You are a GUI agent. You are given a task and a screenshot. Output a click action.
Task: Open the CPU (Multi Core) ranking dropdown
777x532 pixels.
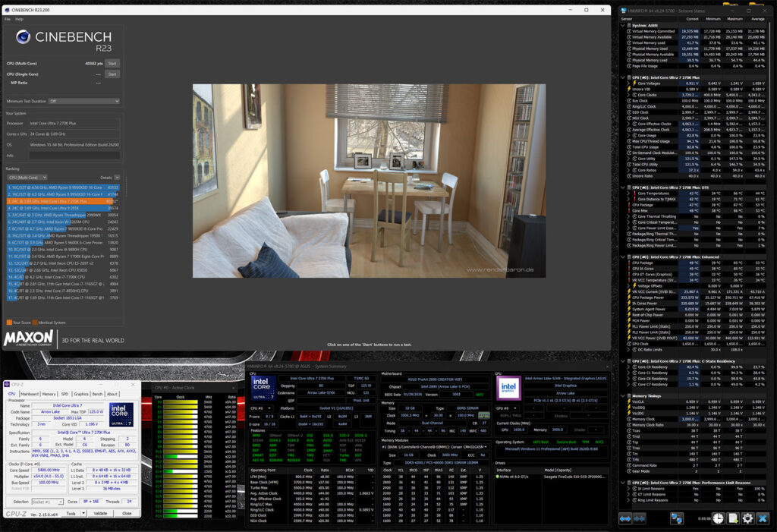(x=27, y=178)
